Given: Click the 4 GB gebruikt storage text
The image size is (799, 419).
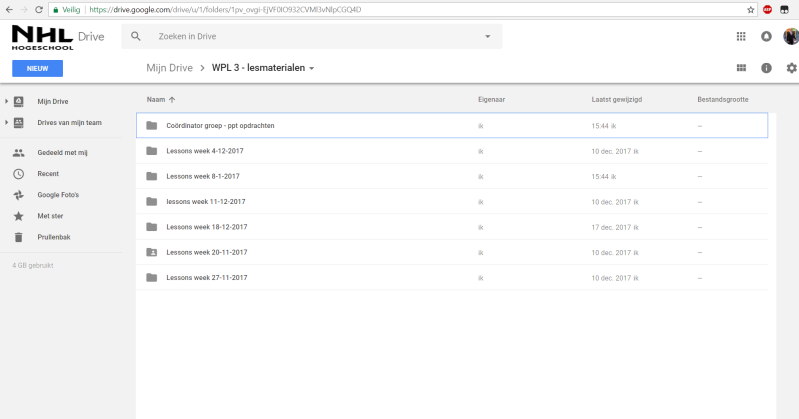Looking at the screenshot, I should [33, 266].
